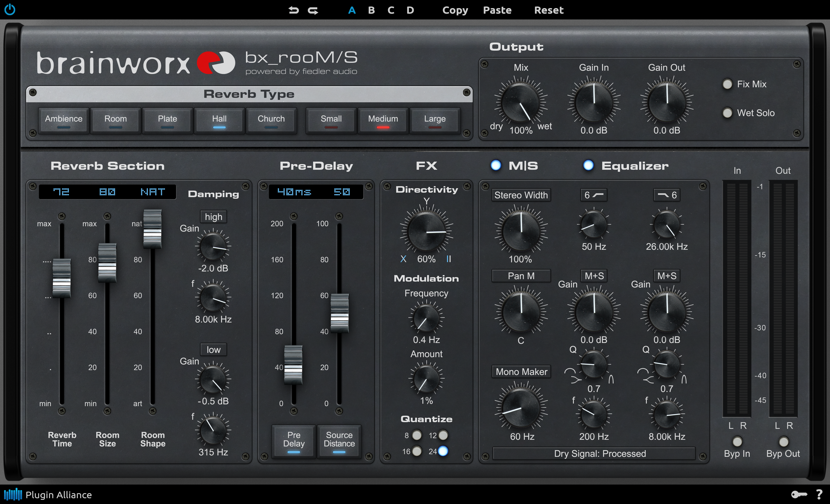Image resolution: width=830 pixels, height=504 pixels.
Task: Click the Stereo Width label box
Action: (x=521, y=195)
